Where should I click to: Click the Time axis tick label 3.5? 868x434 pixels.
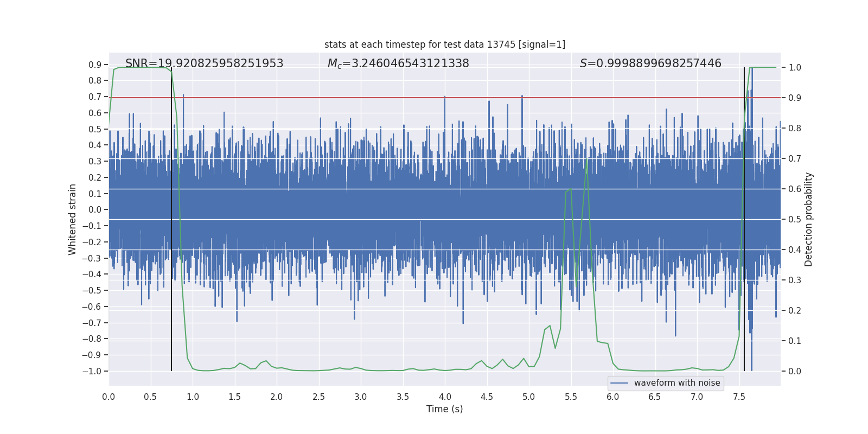click(403, 397)
